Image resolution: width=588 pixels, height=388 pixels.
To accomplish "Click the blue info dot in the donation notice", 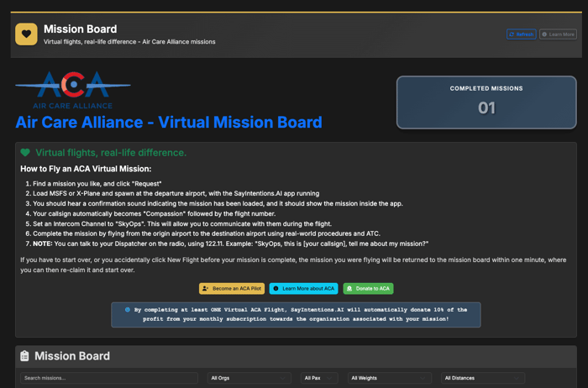I will tap(128, 309).
